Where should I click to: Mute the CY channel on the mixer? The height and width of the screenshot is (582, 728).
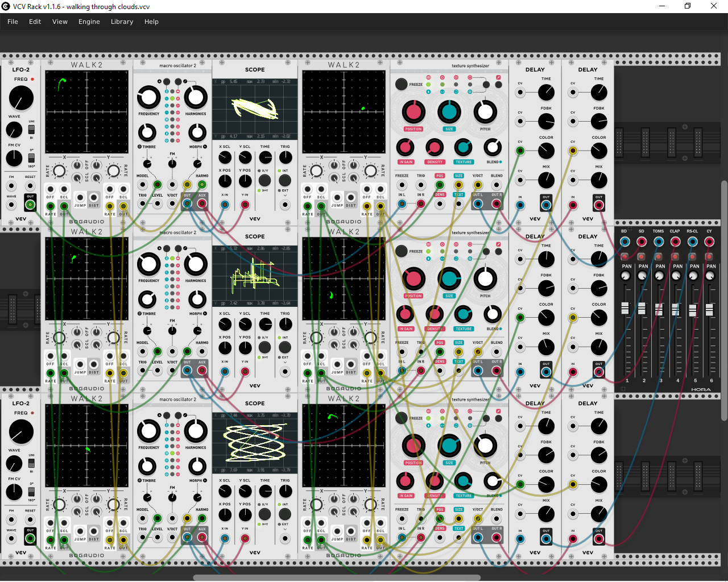point(709,256)
